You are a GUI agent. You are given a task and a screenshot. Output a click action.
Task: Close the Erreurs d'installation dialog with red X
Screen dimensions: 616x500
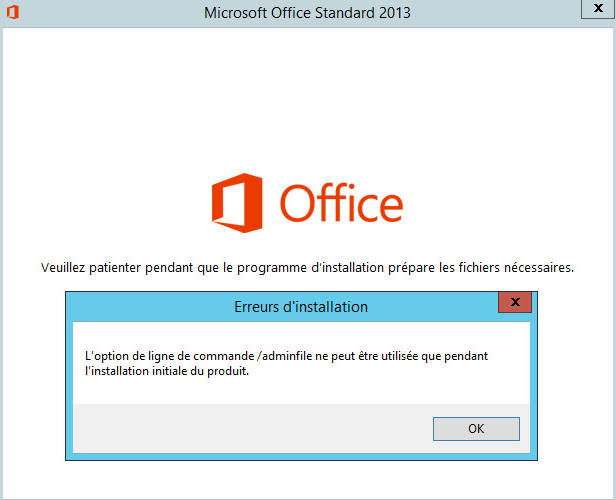pos(515,302)
